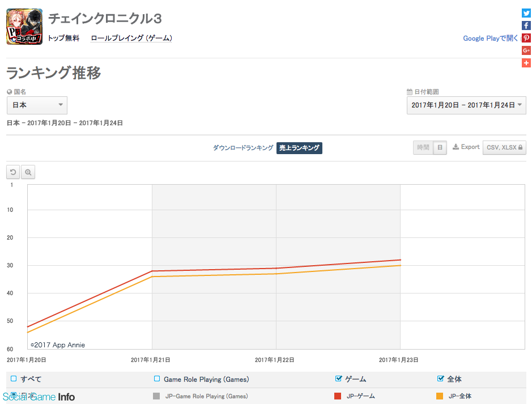The image size is (532, 404).
Task: Click the 2017年1月20日 axis label
Action: [27, 360]
